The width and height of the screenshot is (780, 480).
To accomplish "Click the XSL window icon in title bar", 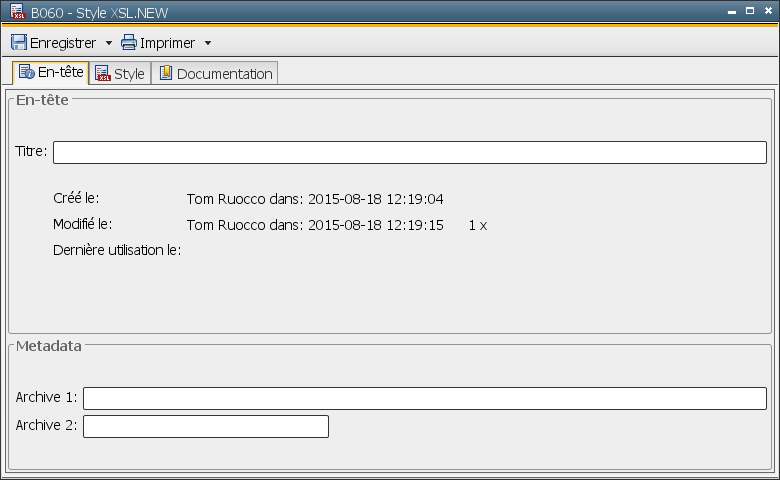I will tap(17, 11).
